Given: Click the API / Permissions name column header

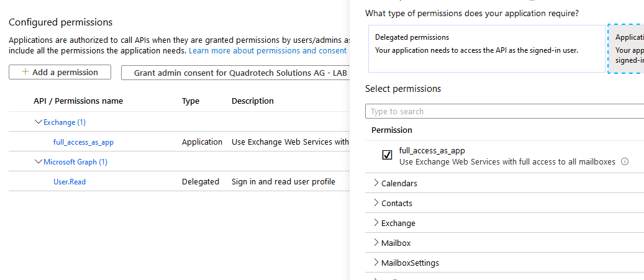Looking at the screenshot, I should [x=78, y=101].
